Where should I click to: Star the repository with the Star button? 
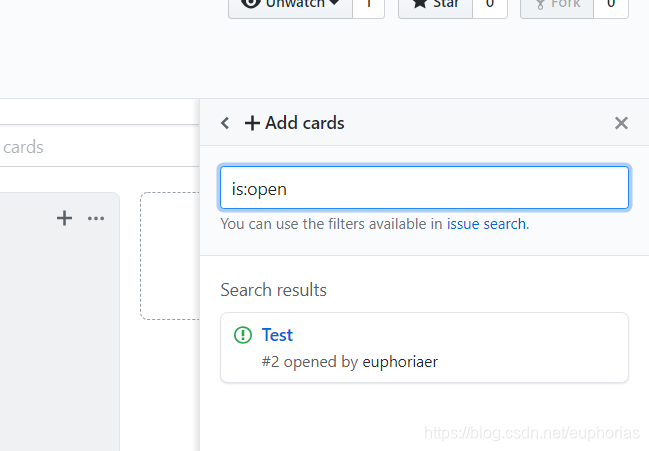(x=435, y=5)
